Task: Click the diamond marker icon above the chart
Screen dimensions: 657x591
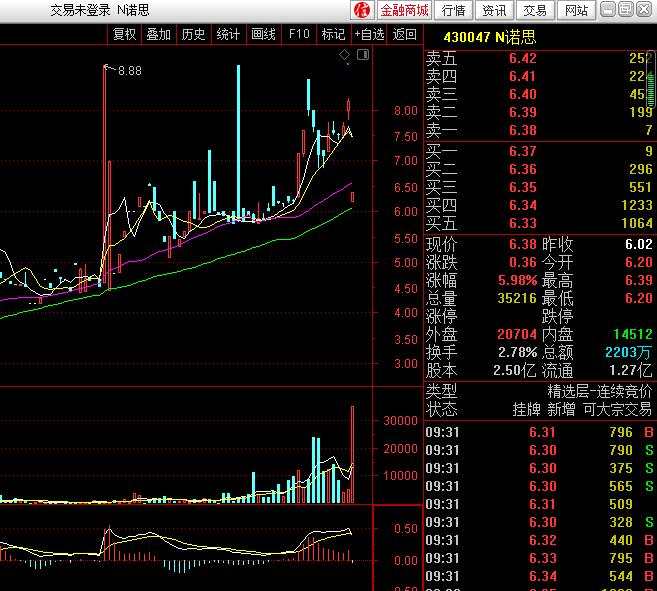Action: tap(344, 55)
